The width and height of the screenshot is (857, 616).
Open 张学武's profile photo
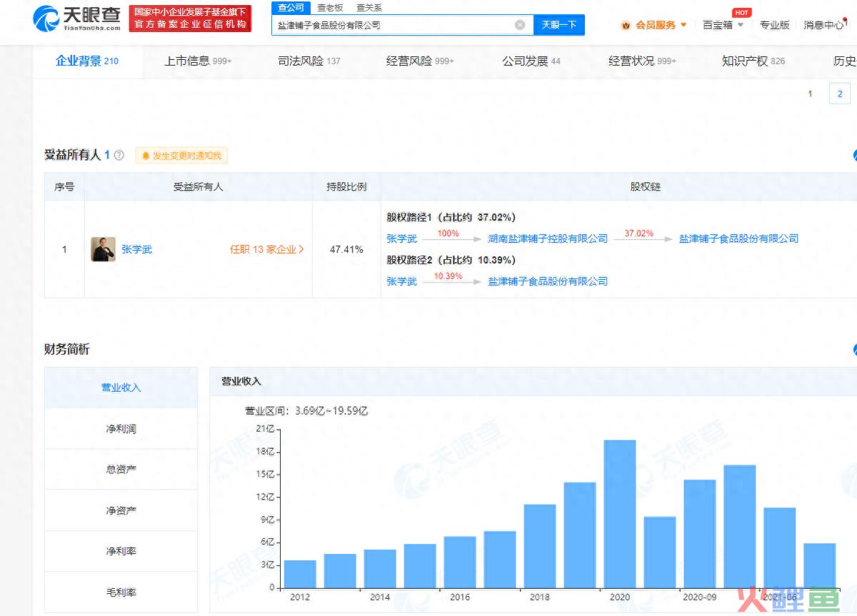[x=103, y=249]
